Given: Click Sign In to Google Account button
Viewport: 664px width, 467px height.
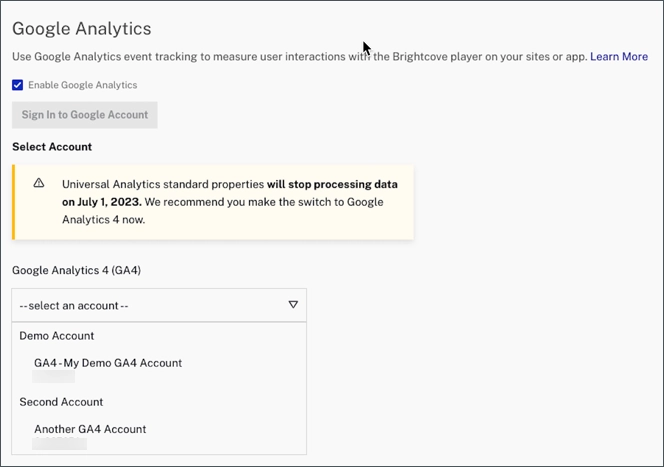Looking at the screenshot, I should (x=85, y=115).
